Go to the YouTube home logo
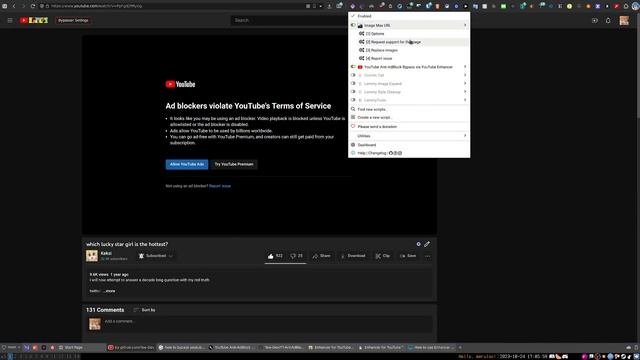 (34, 20)
